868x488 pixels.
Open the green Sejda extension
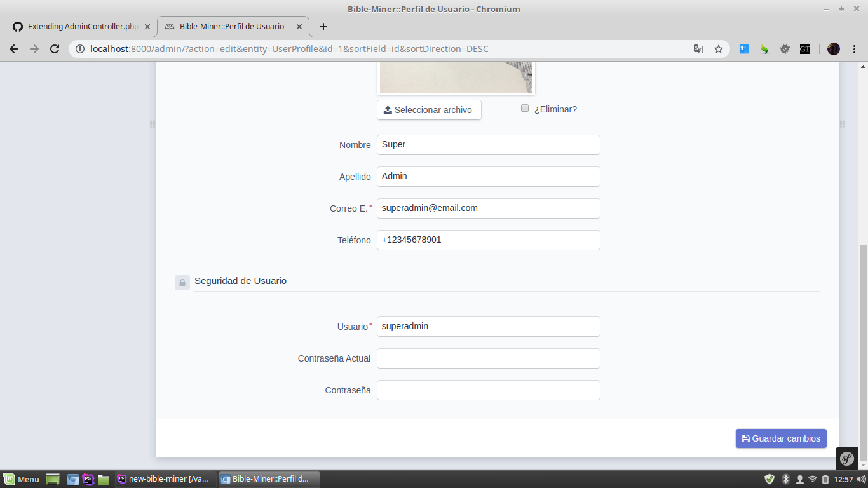764,48
